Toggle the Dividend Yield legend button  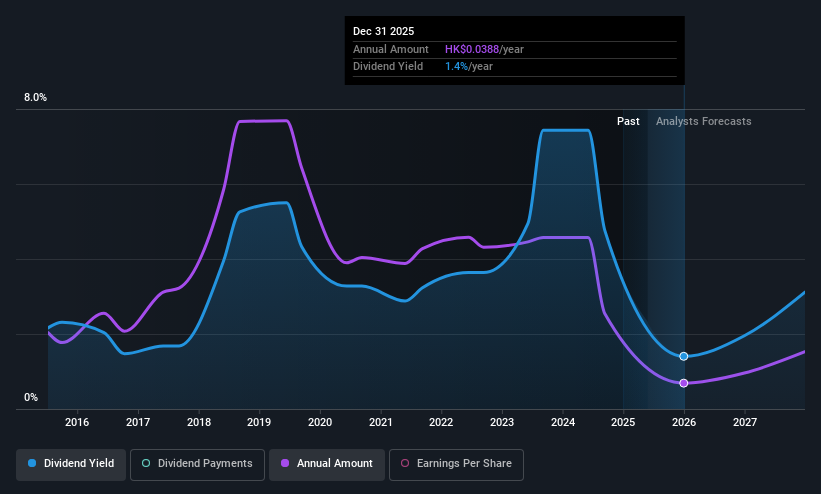click(71, 464)
